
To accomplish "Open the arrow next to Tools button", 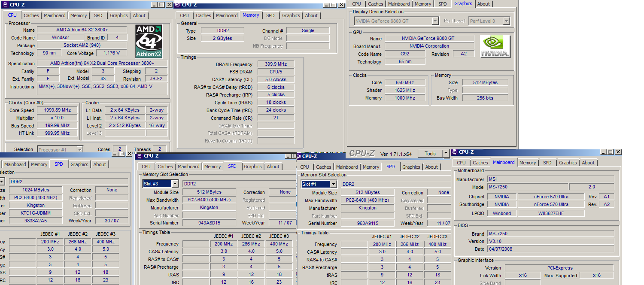I will tap(446, 153).
